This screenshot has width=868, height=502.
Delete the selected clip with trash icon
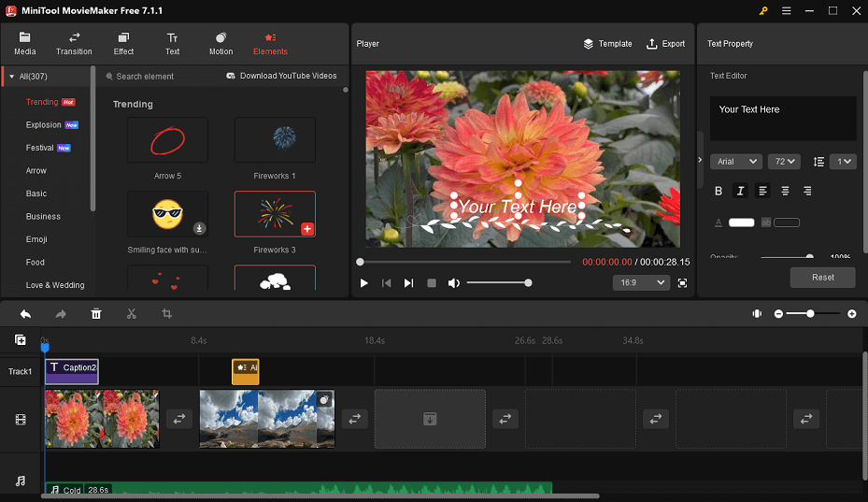click(95, 314)
